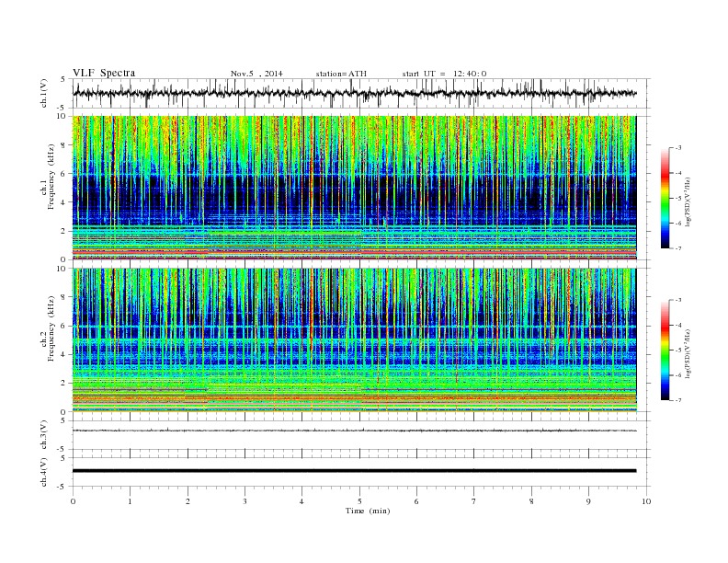Viewport: 728px width, 563px height.
Task: Click time axis tick label "8"
Action: (x=531, y=501)
